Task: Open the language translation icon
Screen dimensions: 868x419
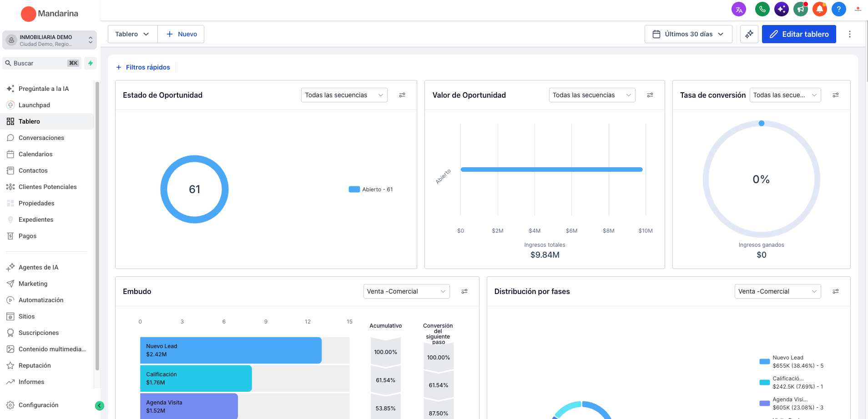Action: (x=739, y=9)
